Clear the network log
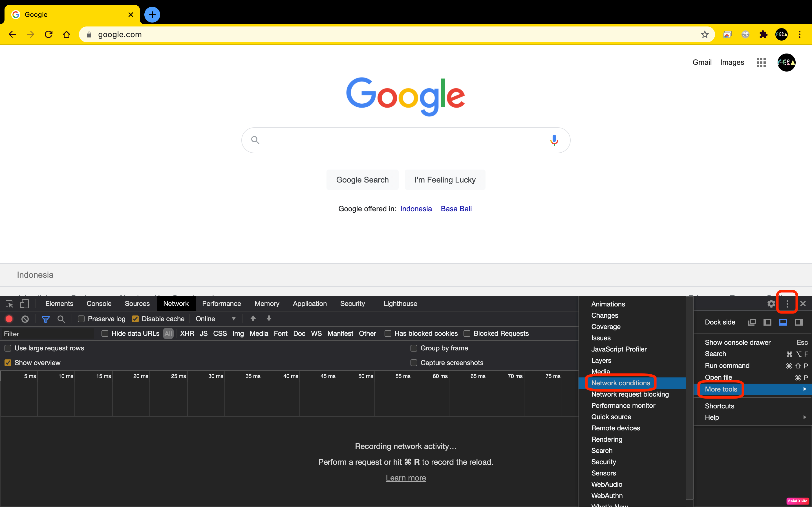812x507 pixels. point(25,319)
